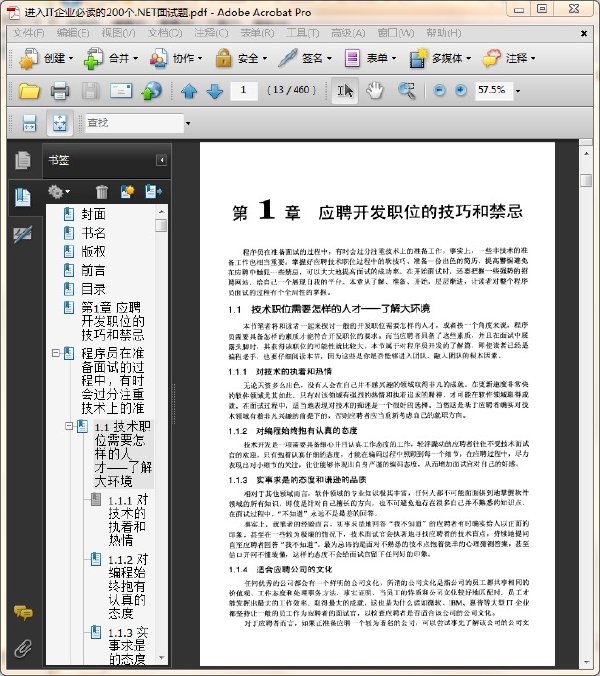Click the document vertical scrollbar thumb

(586, 180)
